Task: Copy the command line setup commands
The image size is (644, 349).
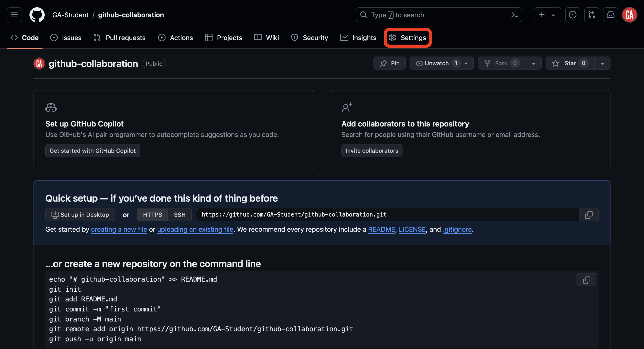Action: [586, 279]
